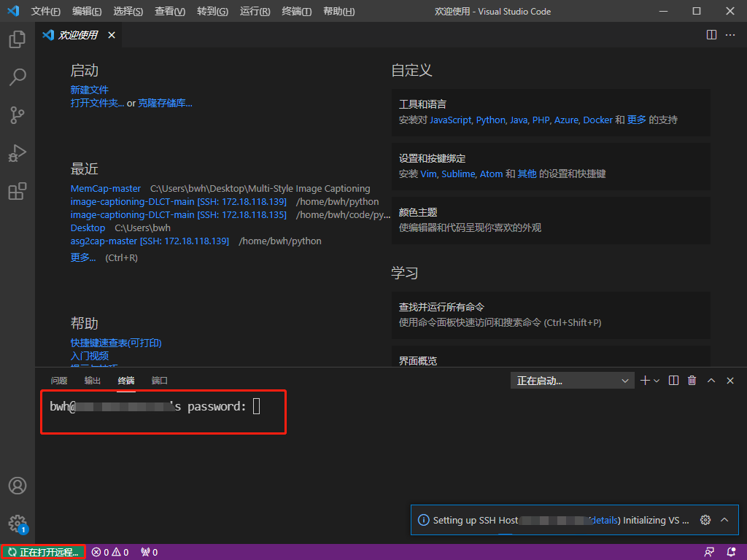Viewport: 747px width, 560px height.
Task: Open the 选择(S) menu
Action: 128,12
